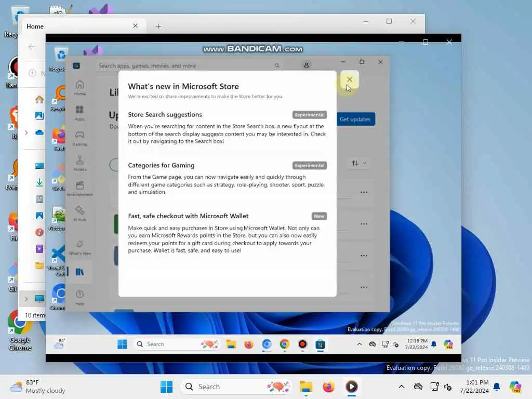Open the Gaming section in Store sidebar
Viewport: 532px width, 399px height.
coord(79,138)
